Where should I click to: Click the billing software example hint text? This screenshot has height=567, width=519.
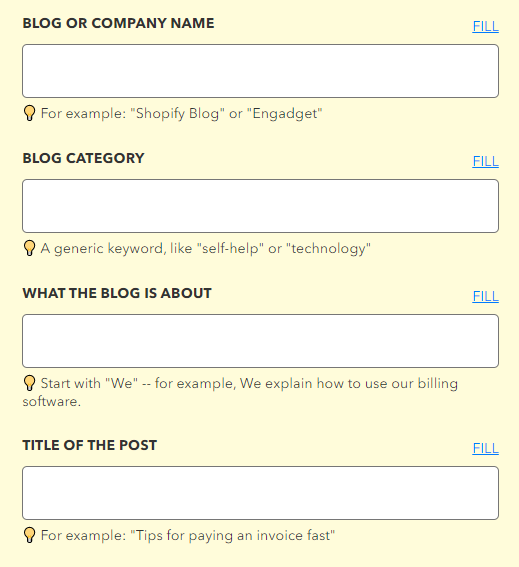pyautogui.click(x=240, y=392)
